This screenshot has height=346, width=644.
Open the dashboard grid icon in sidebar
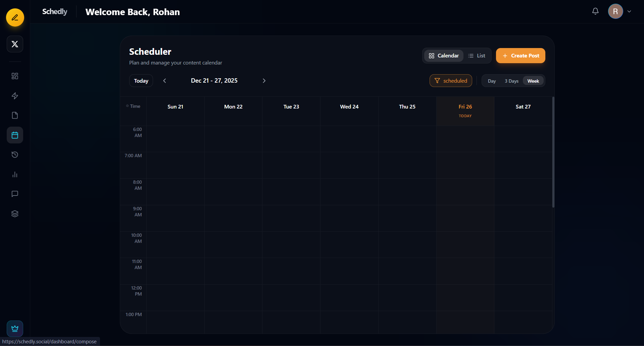15,76
